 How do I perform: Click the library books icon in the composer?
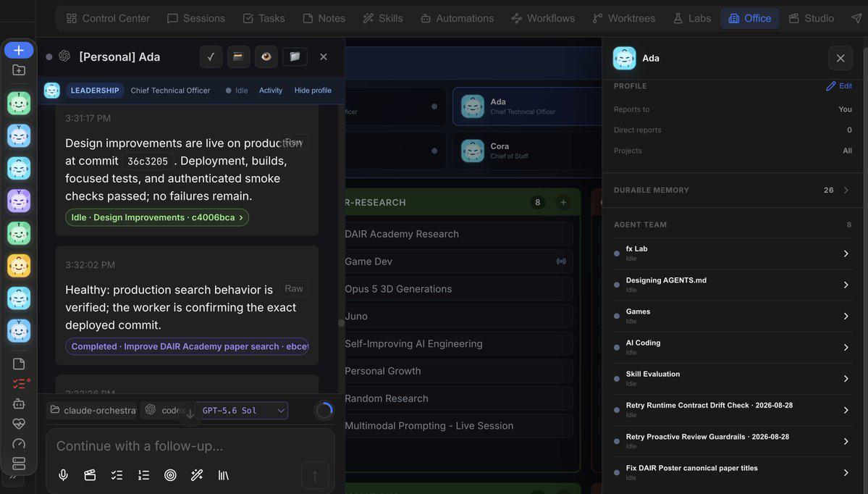(x=224, y=475)
